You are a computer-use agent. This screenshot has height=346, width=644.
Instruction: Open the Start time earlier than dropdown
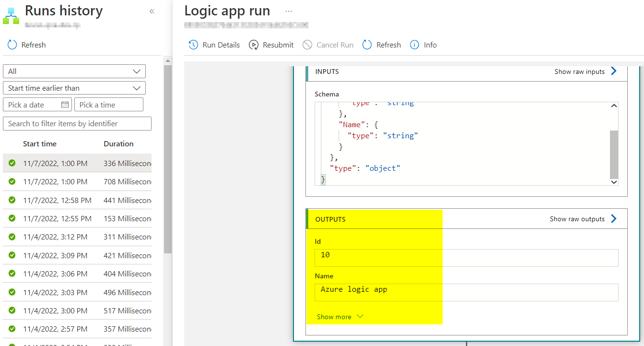click(x=74, y=88)
